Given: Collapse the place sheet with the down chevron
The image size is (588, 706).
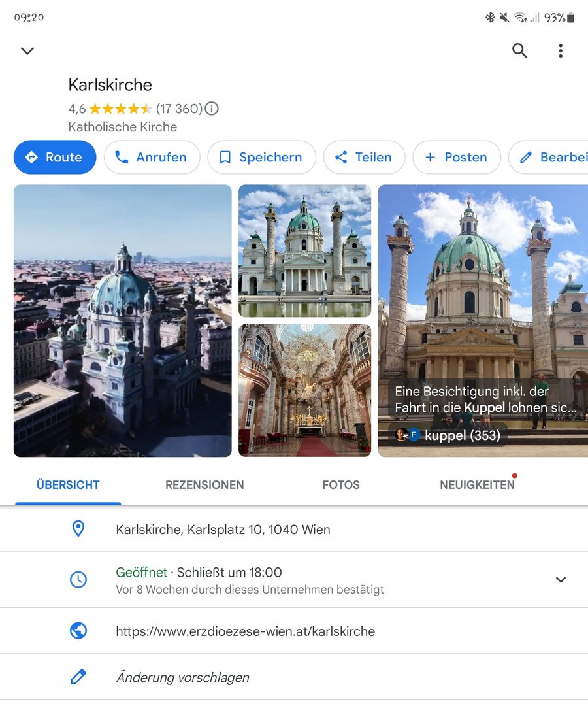Looking at the screenshot, I should [27, 51].
